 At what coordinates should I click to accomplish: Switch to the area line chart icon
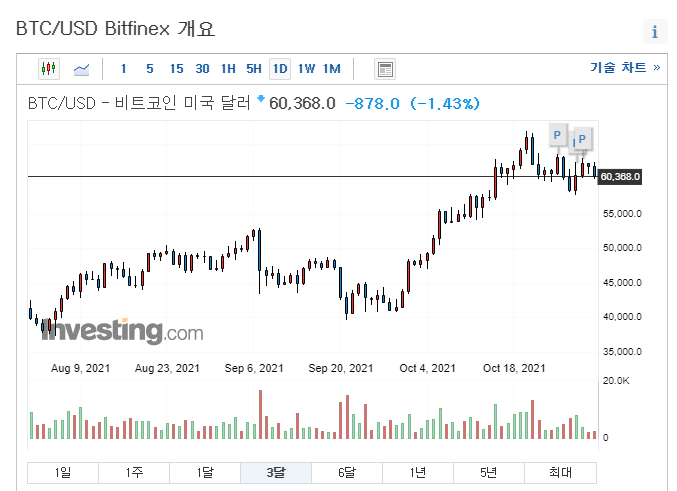click(81, 69)
